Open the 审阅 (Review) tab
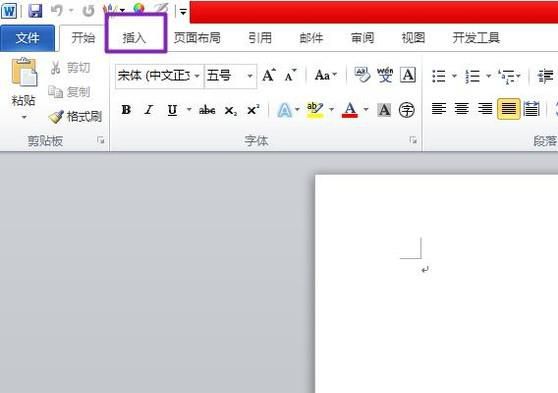 click(x=362, y=38)
